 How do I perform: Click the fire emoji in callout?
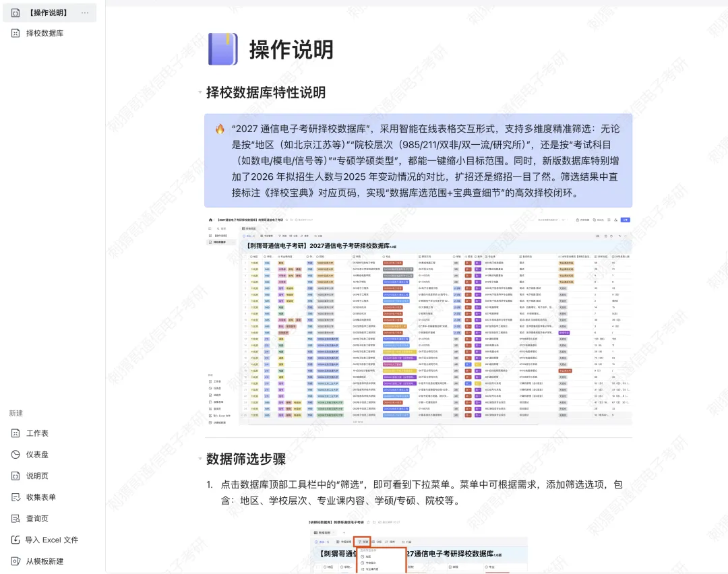pos(220,129)
